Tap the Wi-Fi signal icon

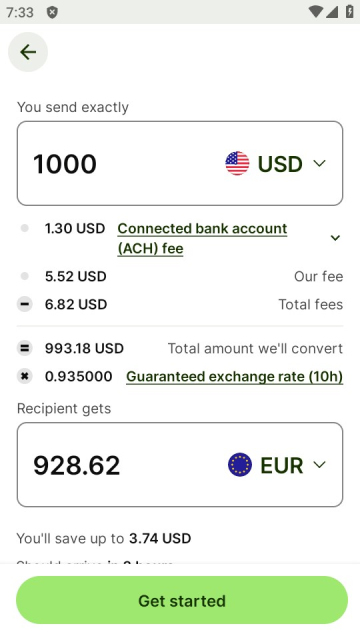316,12
